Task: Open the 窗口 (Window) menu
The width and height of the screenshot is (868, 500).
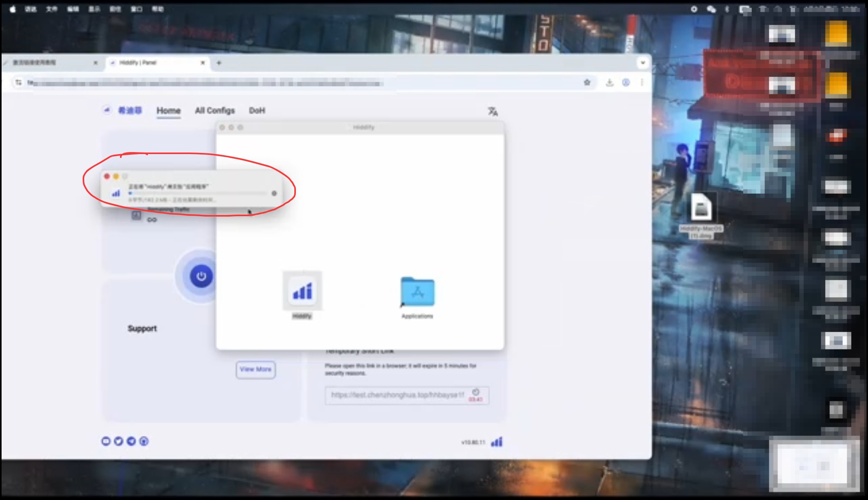Action: point(137,9)
